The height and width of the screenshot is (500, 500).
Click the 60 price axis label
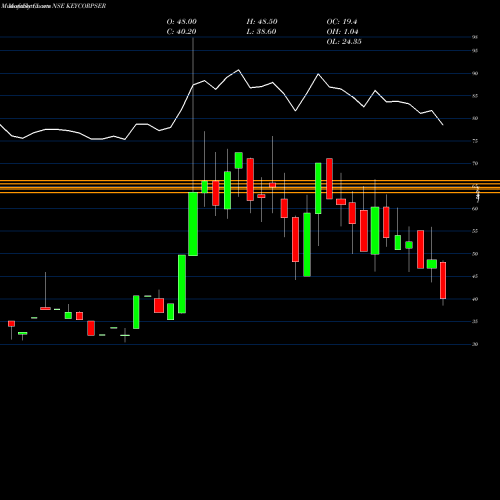point(475,209)
